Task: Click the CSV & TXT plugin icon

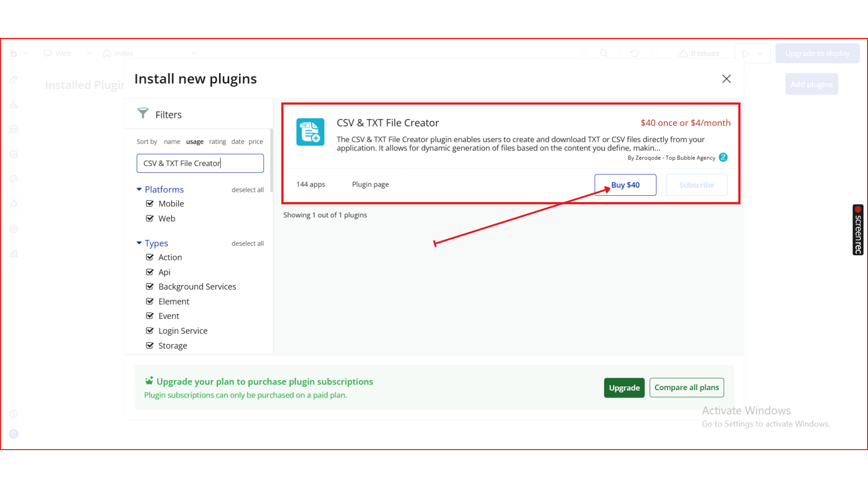Action: coord(310,132)
